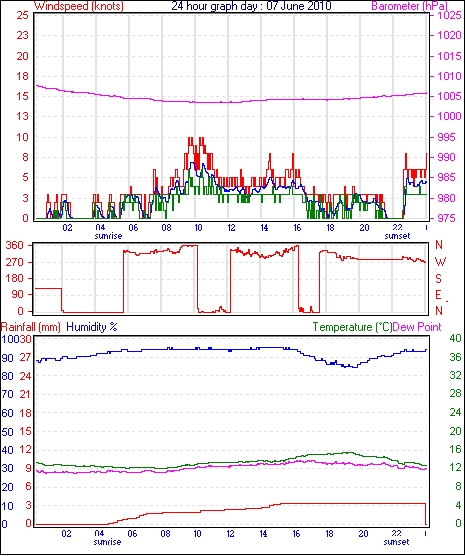
Task: Click the sunrise label under bottom chart
Action: (107, 542)
